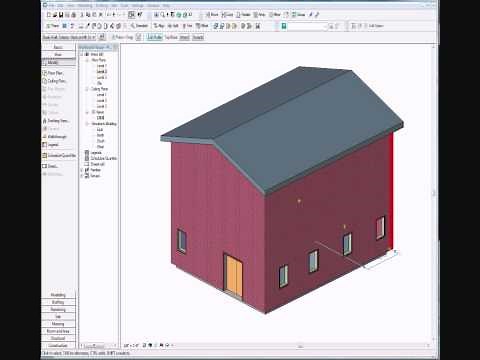Viewport: 480px width, 360px height.
Task: Select the Group tool
Action: coord(298,15)
